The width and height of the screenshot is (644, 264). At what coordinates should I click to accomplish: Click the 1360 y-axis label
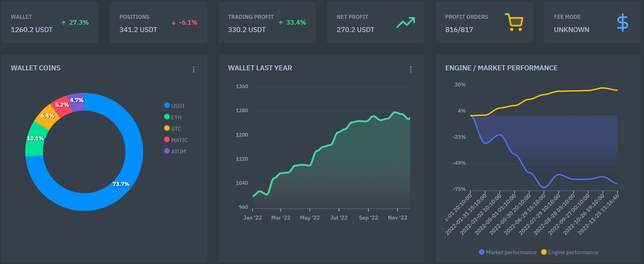click(242, 86)
